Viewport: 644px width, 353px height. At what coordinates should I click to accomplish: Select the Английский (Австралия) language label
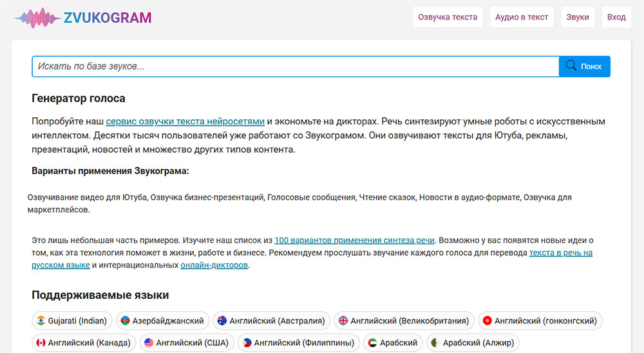(x=277, y=321)
